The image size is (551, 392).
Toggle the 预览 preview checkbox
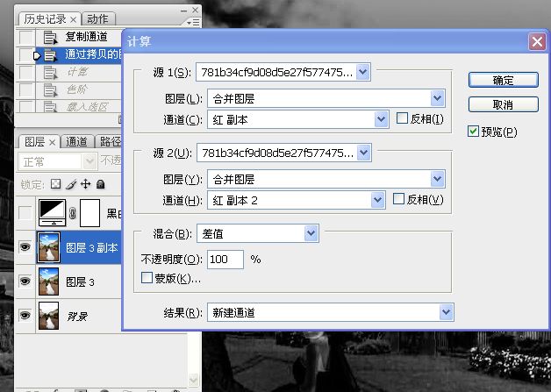click(473, 132)
